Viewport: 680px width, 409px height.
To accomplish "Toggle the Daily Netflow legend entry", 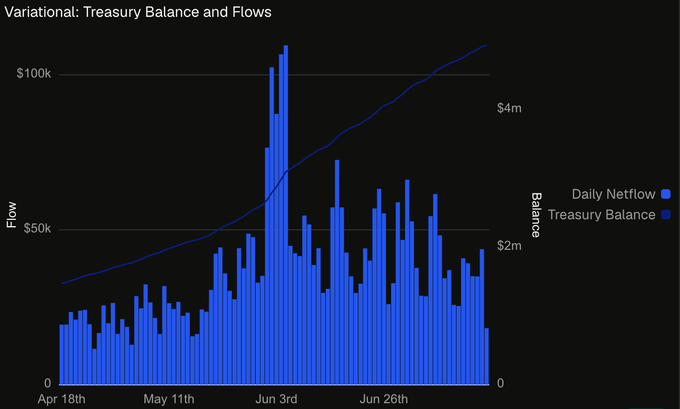I will (621, 194).
